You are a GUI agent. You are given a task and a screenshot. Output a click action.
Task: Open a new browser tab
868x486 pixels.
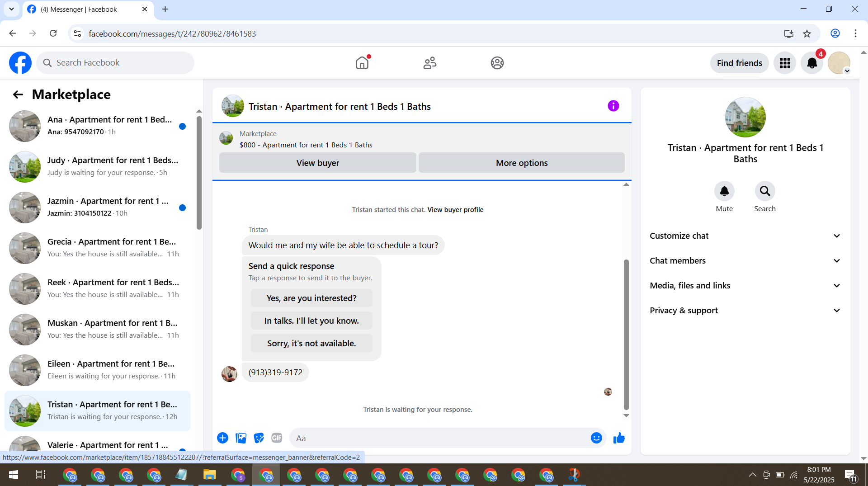pos(165,9)
